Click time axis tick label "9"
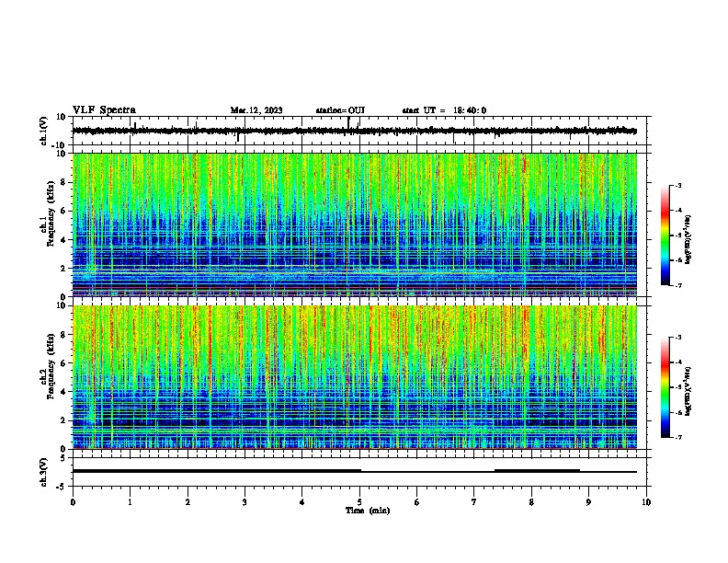The height and width of the screenshot is (563, 728). [588, 502]
